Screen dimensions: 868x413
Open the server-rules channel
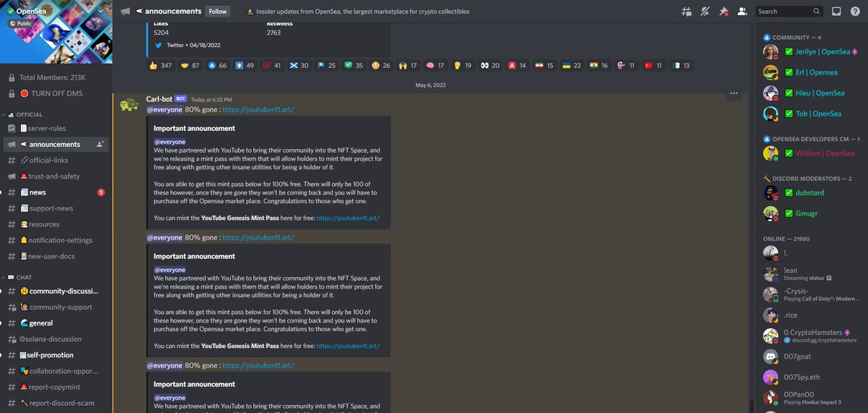pos(56,128)
